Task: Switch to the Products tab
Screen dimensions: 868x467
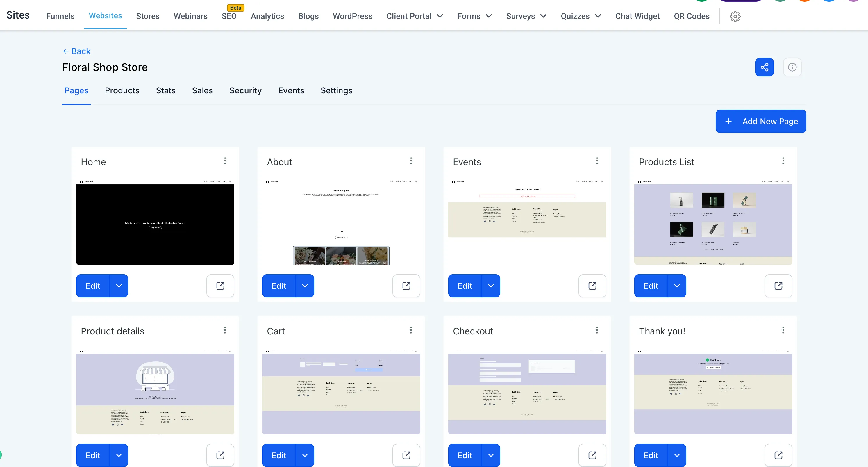Action: click(122, 90)
